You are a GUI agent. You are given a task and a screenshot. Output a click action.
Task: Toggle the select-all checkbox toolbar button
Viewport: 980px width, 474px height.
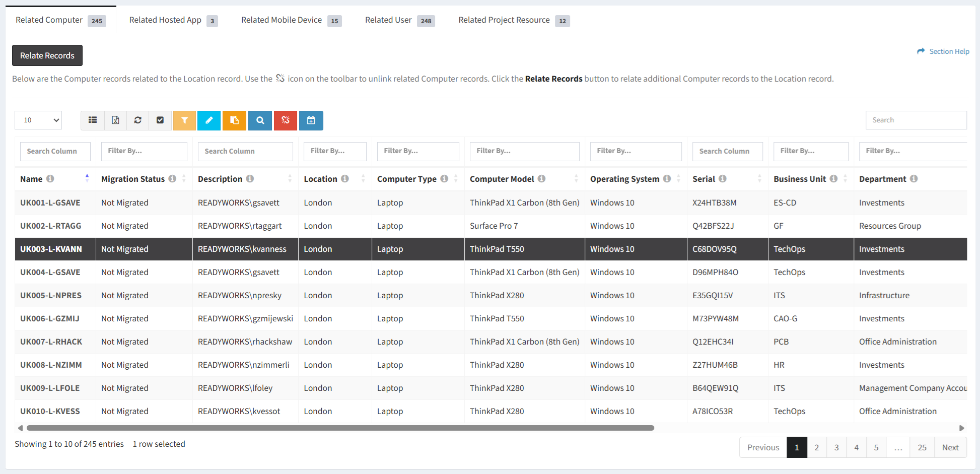pyautogui.click(x=160, y=120)
